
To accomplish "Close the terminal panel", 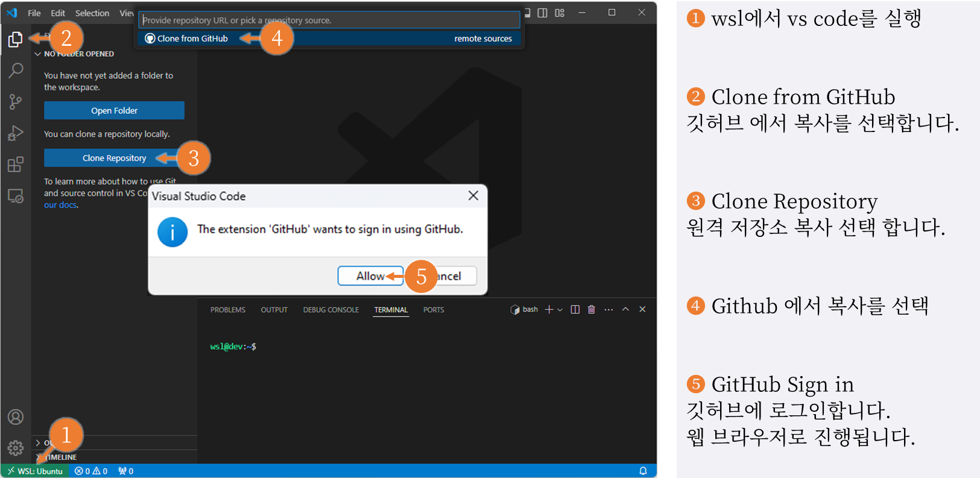I will click(x=642, y=309).
